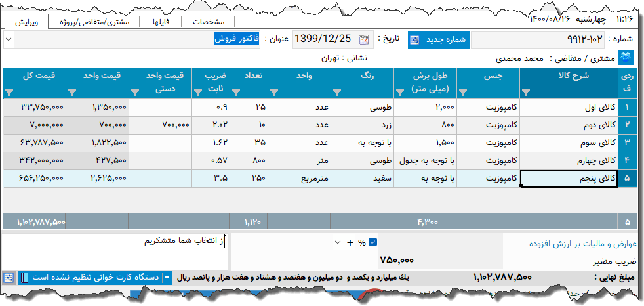
Task: Select row 5 header
Action: pos(627,179)
